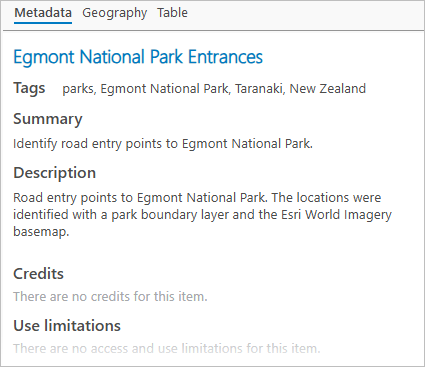The height and width of the screenshot is (367, 425).
Task: Click the tags list starting with parks
Action: click(x=214, y=89)
